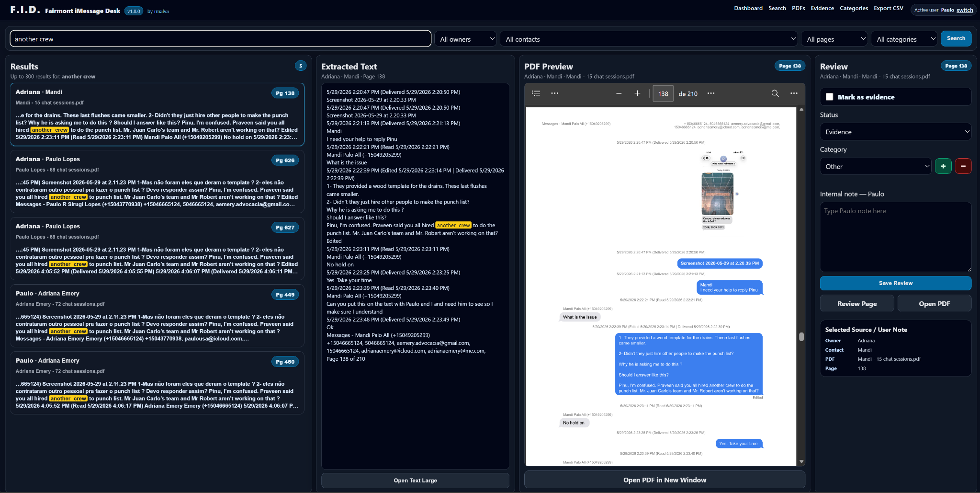Add a category with the green plus button

point(943,166)
